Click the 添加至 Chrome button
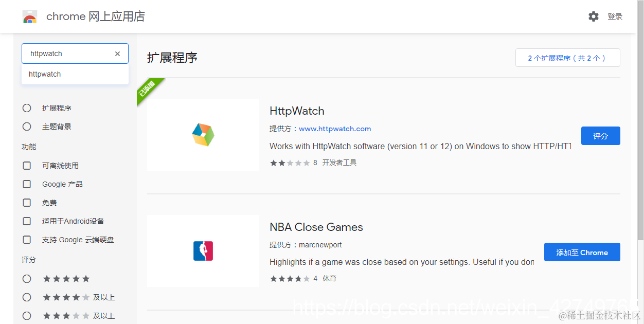 582,252
